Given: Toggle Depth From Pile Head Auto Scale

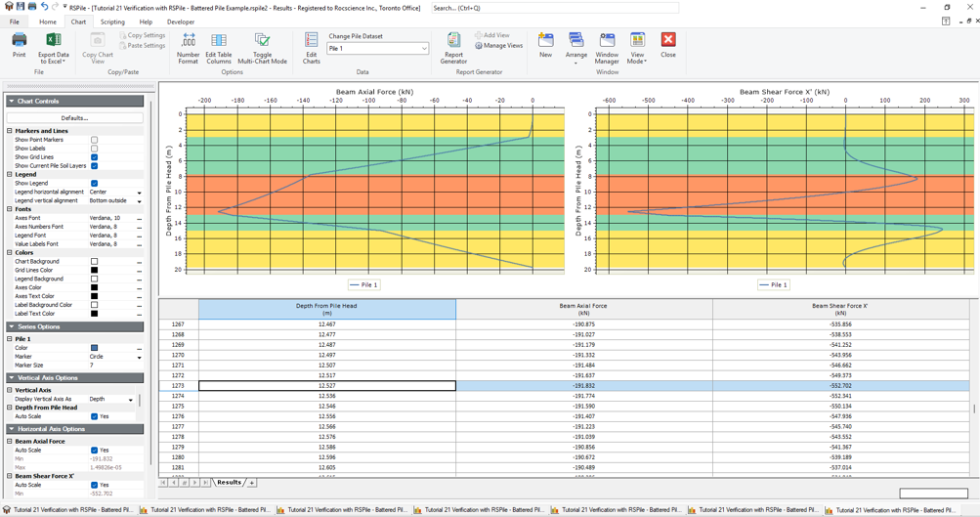Looking at the screenshot, I should pos(95,416).
